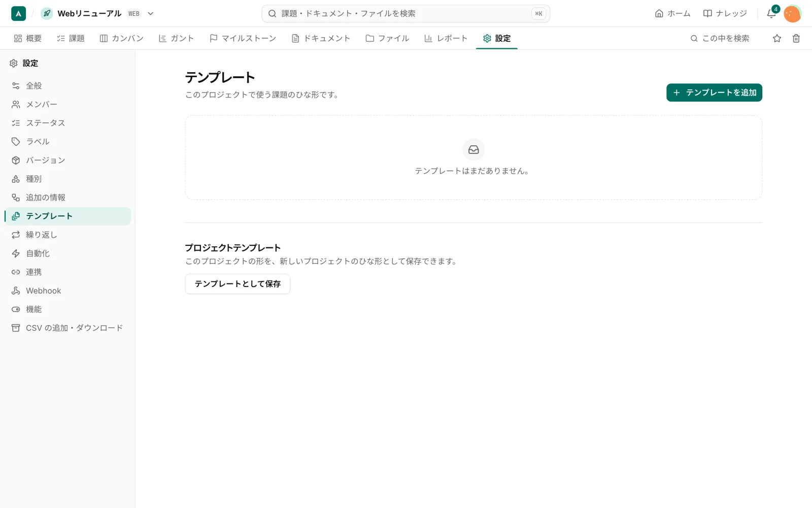Open the ナレッジ knowledge page

(725, 14)
